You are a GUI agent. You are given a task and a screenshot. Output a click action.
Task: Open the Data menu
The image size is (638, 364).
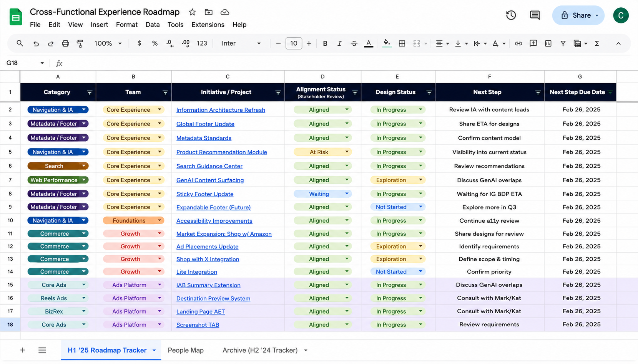click(x=153, y=25)
